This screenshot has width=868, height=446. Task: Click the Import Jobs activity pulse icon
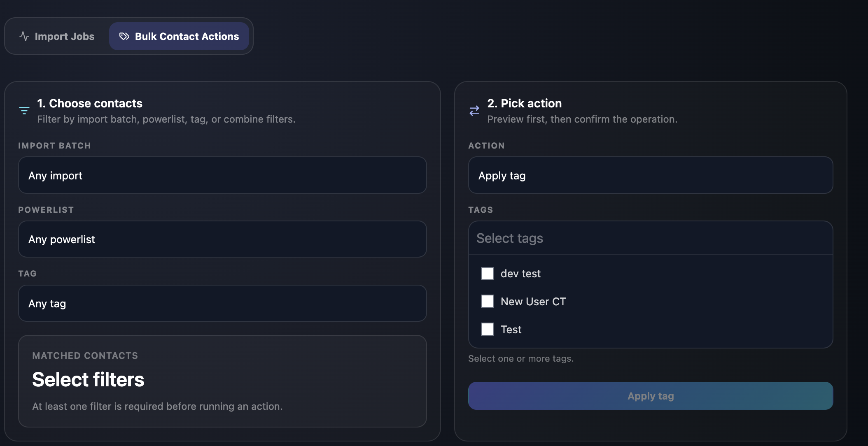click(24, 36)
